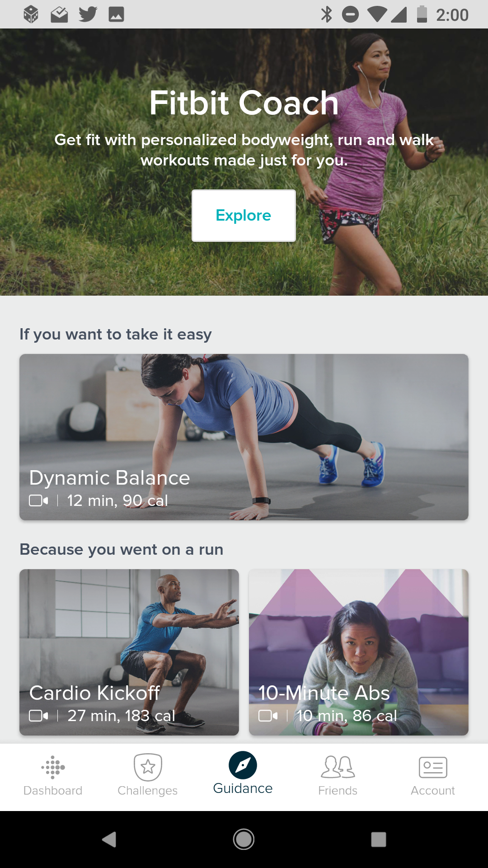This screenshot has height=868, width=488.
Task: Tap the Friends tab label
Action: tap(338, 790)
